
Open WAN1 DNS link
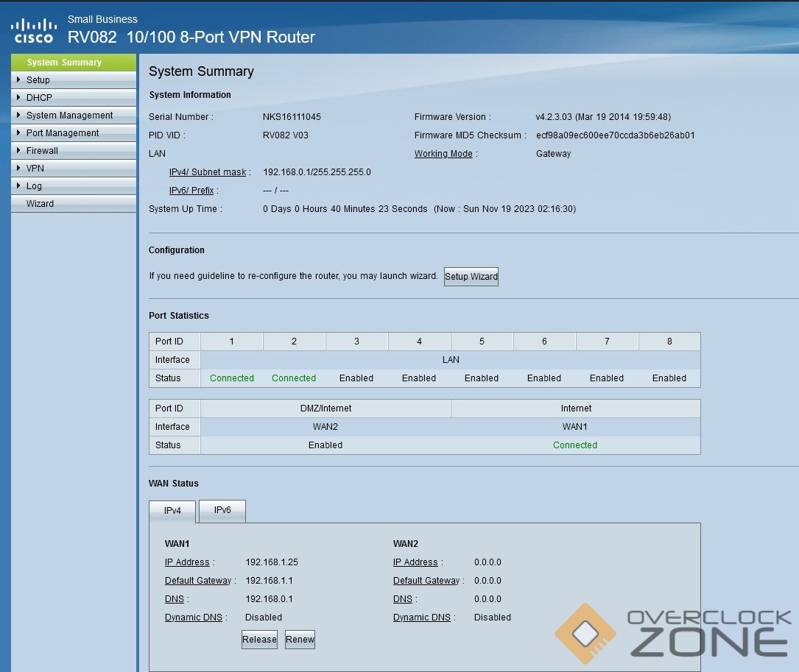(175, 598)
